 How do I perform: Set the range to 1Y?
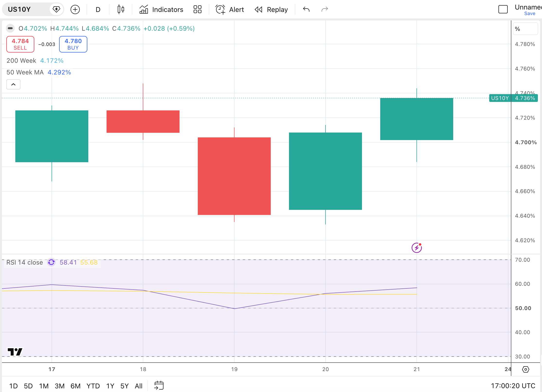(110, 386)
